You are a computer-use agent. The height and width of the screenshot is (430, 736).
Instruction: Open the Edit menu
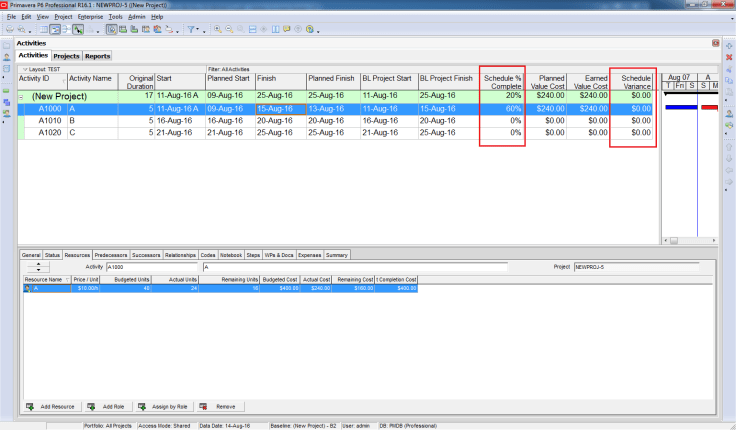pyautogui.click(x=26, y=16)
